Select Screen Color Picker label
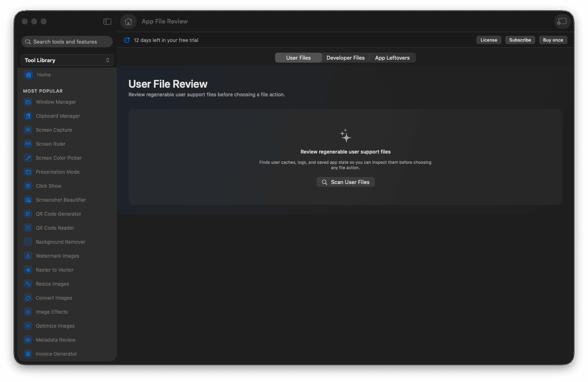 (x=59, y=158)
